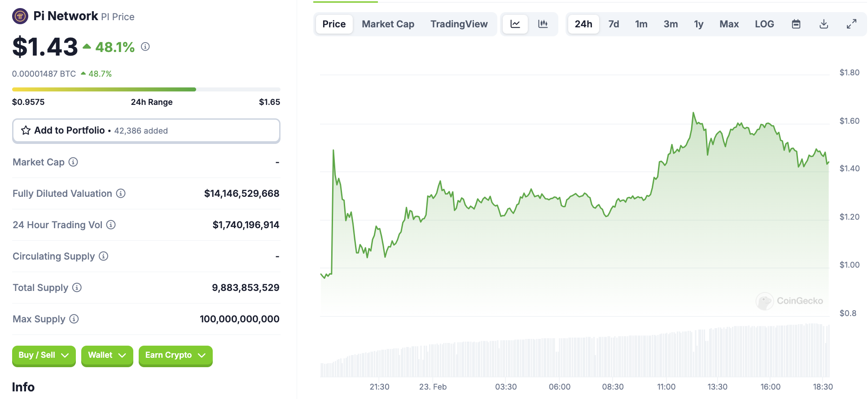
Task: Switch to the Market Cap chart tab
Action: click(x=388, y=24)
